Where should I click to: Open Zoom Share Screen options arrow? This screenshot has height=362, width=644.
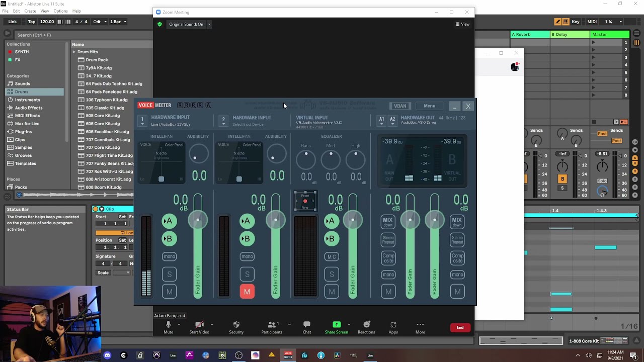[x=349, y=324]
